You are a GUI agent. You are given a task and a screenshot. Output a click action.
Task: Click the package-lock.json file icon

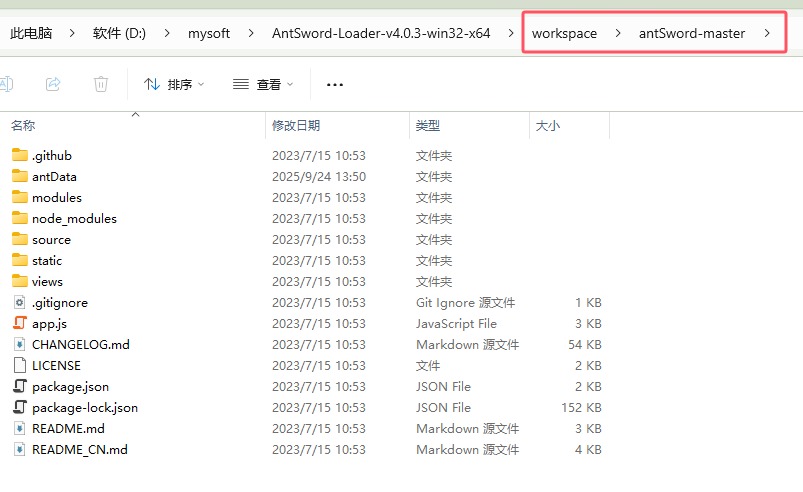tap(19, 407)
